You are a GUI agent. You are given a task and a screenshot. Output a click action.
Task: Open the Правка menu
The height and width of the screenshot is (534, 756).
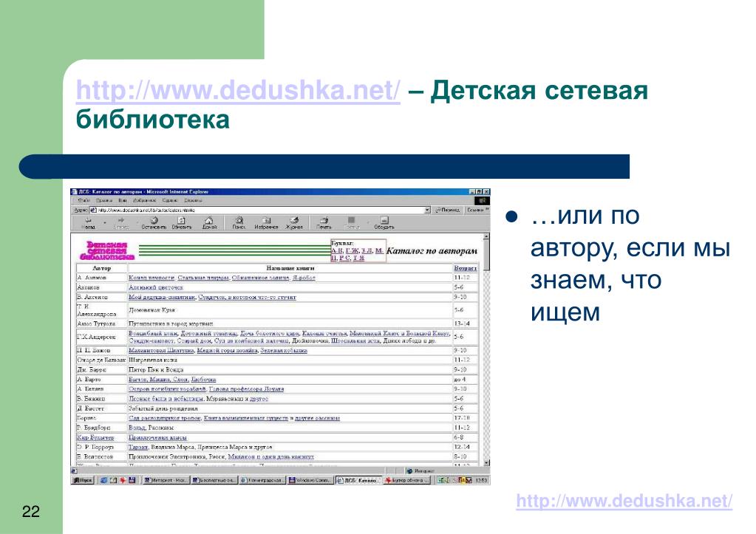coord(104,200)
